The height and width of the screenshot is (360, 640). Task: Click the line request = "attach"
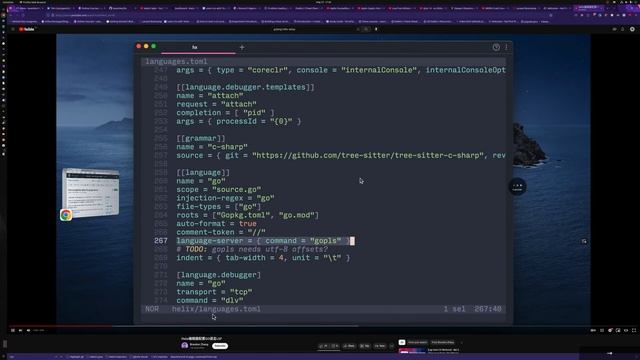tap(216, 104)
